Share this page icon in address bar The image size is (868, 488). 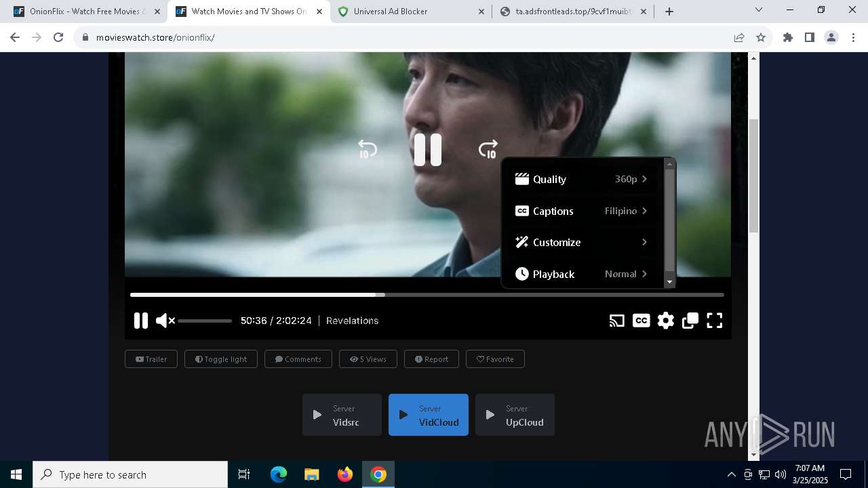[739, 37]
